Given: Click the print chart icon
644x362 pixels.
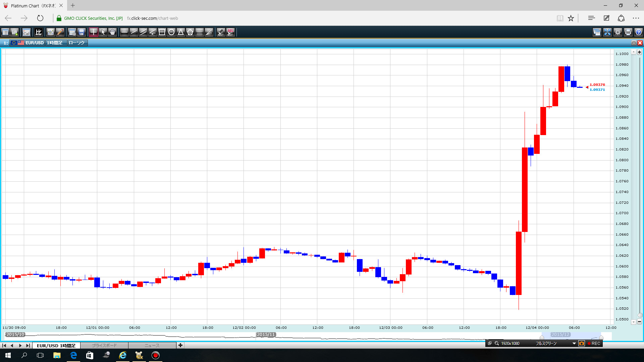Looking at the screenshot, I should (x=628, y=32).
